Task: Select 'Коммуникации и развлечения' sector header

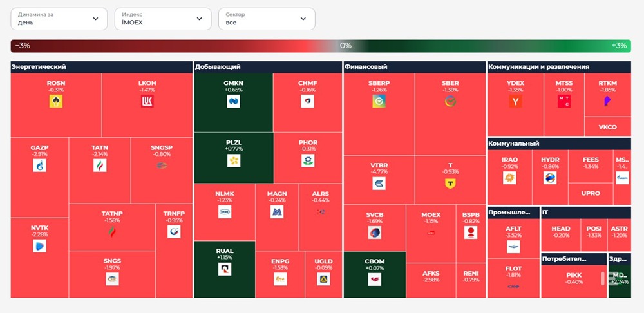Action: [x=559, y=67]
